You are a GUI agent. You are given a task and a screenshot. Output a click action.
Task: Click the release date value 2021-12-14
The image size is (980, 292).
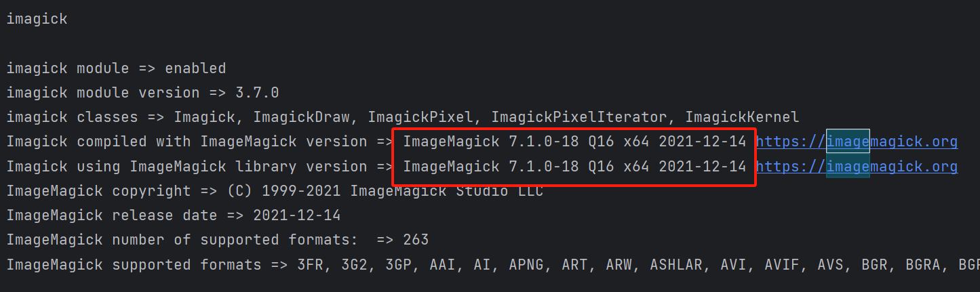[297, 215]
